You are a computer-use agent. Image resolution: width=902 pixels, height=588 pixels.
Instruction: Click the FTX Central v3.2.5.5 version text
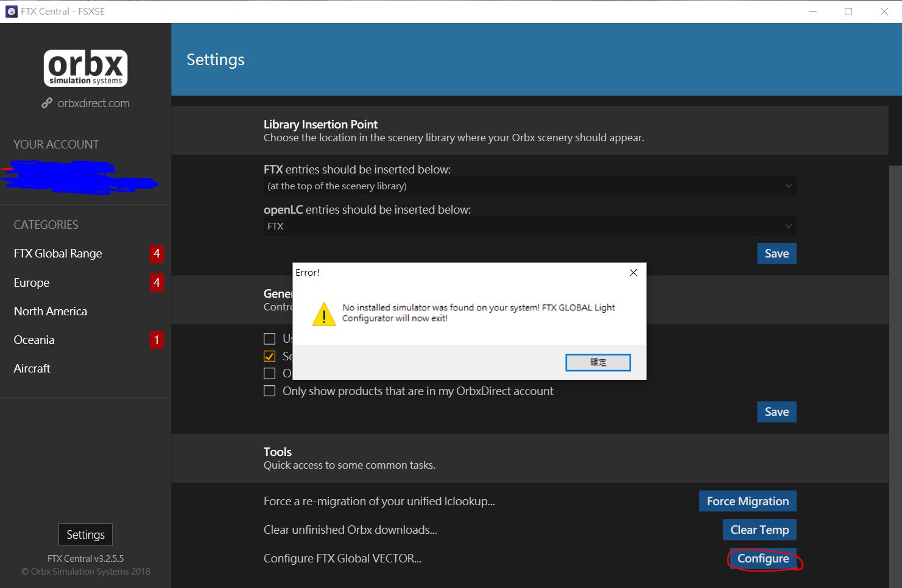click(85, 558)
